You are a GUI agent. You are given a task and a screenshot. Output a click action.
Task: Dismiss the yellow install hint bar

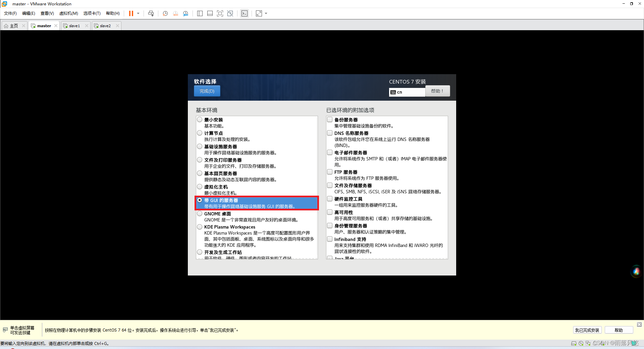point(639,325)
